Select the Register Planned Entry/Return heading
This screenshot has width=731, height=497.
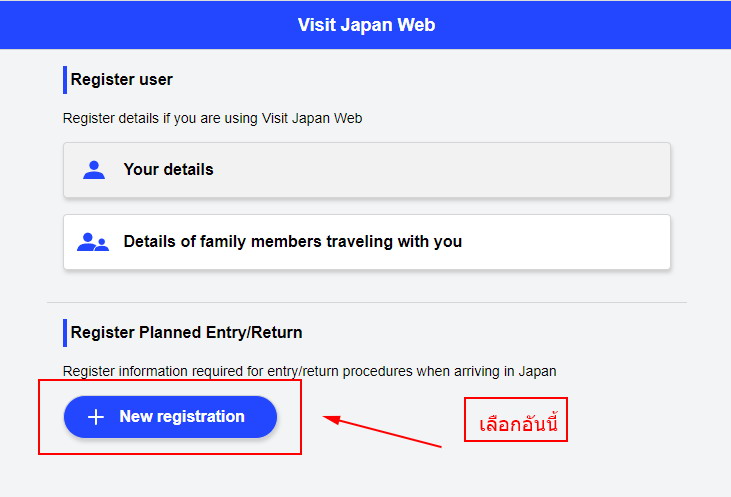pyautogui.click(x=186, y=332)
